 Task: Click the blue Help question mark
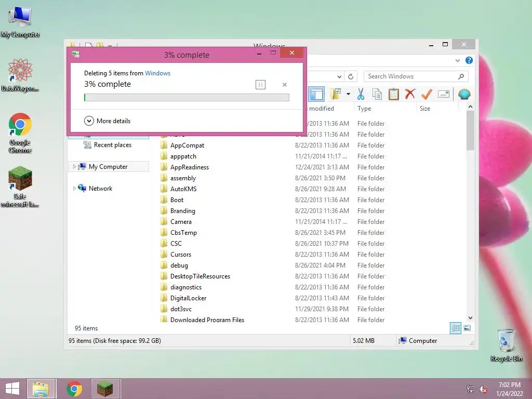point(469,60)
